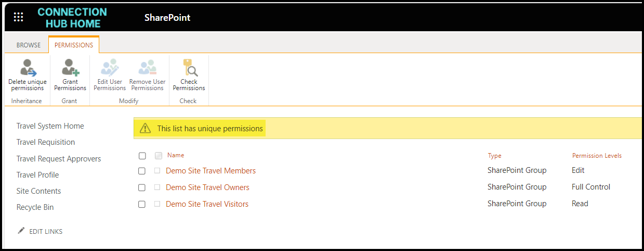Viewport: 644px width, 251px height.
Task: Select the Demo Site Travel Owners checkbox
Action: (142, 187)
